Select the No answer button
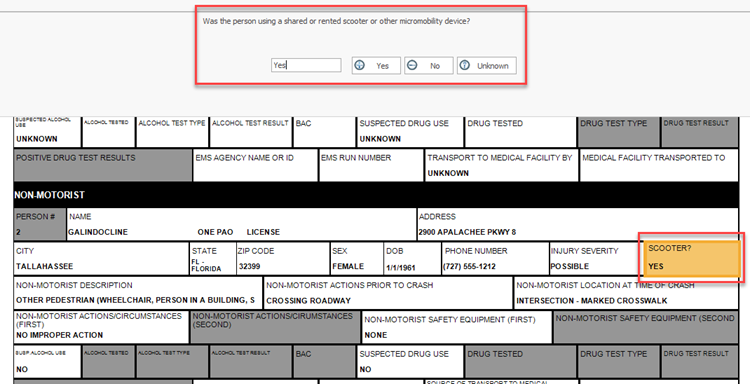Screen dimensions: 750x384 [429, 66]
